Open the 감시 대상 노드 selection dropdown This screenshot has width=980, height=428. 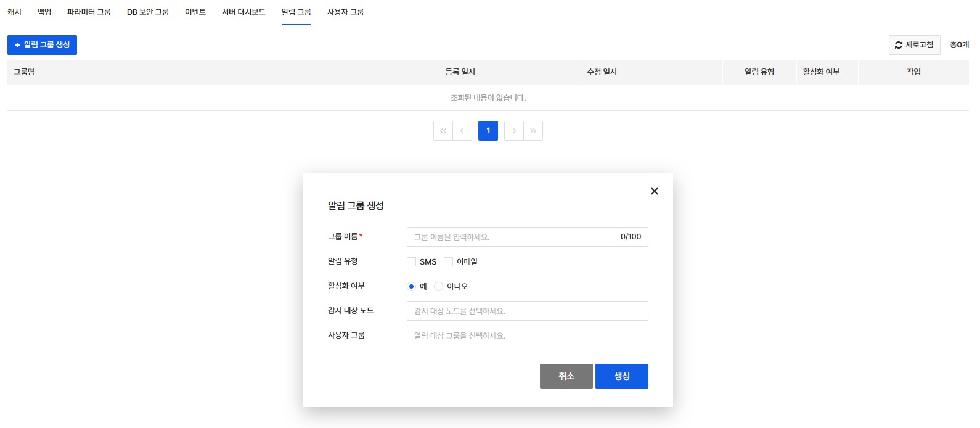[527, 311]
